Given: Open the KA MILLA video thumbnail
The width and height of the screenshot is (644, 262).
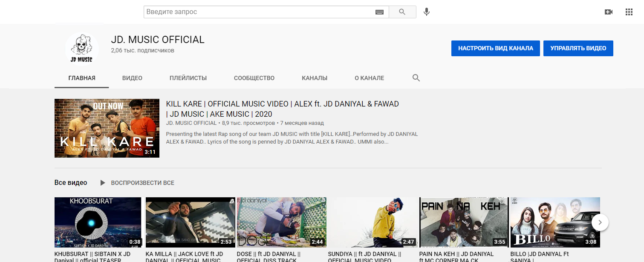Looking at the screenshot, I should click(x=191, y=222).
